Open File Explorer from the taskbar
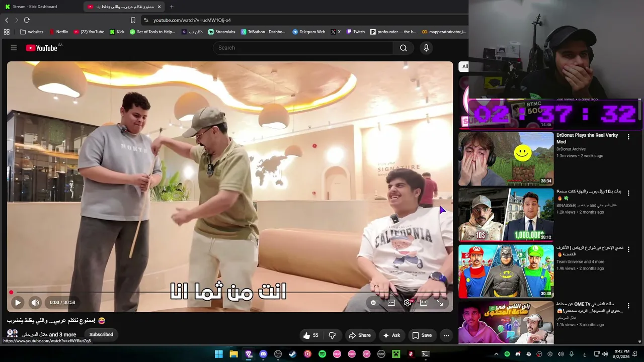 [233, 354]
